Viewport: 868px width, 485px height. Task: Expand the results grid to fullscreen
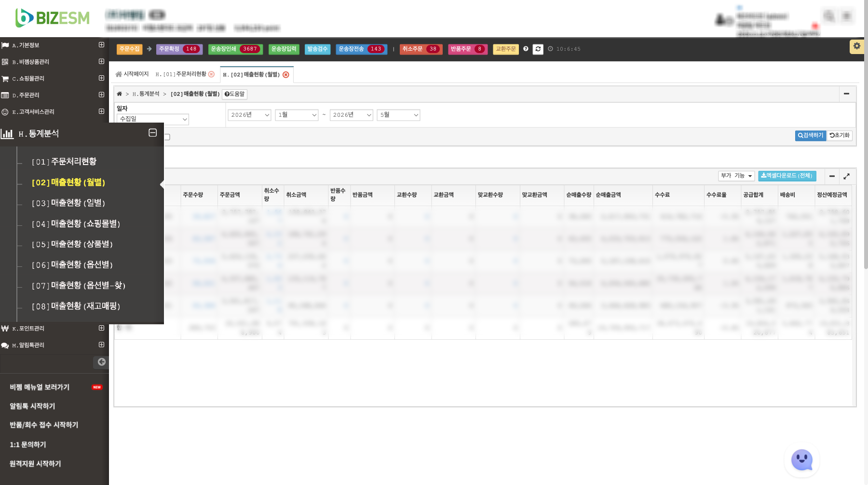point(846,176)
